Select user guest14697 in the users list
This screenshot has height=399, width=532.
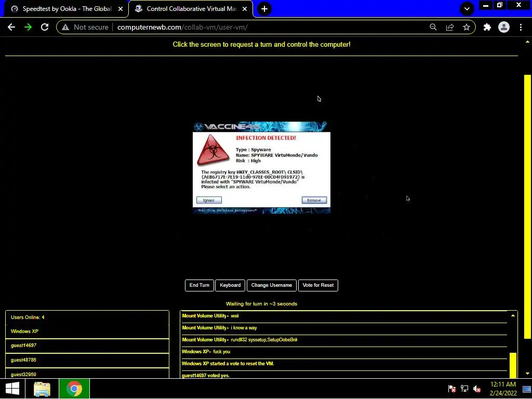[x=87, y=345]
